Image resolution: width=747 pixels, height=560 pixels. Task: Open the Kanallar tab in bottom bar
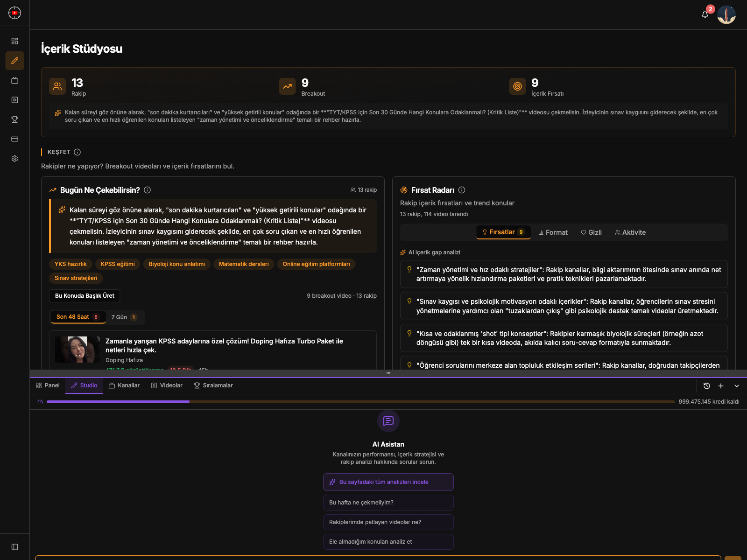[x=124, y=385]
